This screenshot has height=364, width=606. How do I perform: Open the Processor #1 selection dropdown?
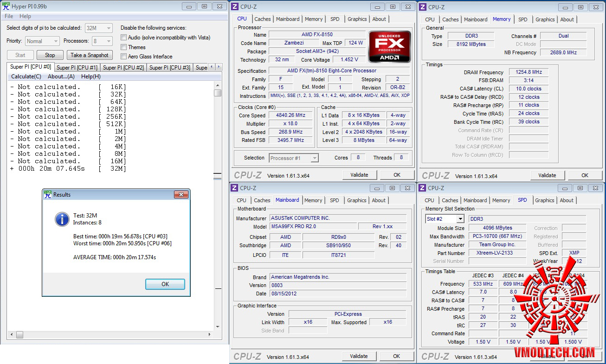point(294,158)
